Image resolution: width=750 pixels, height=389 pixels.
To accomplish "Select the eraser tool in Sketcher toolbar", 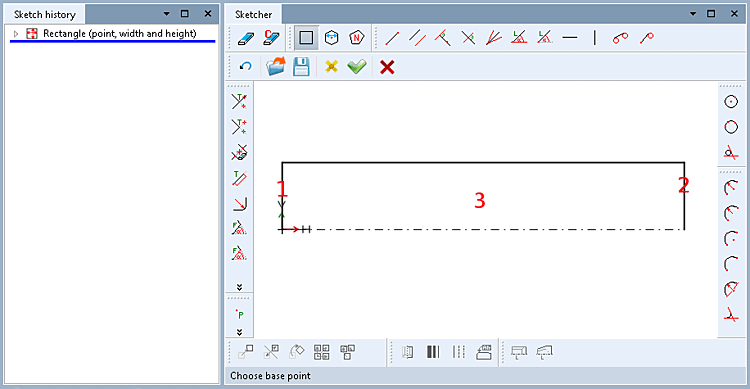I will tap(246, 38).
